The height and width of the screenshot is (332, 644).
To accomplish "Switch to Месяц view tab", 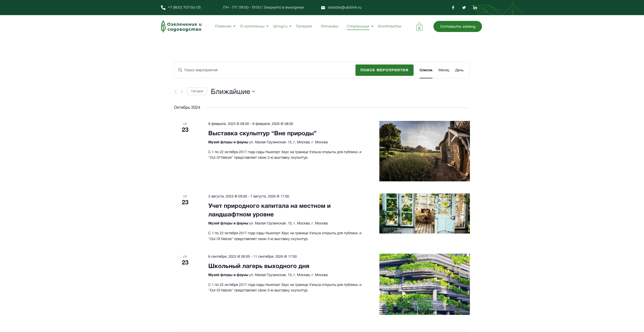I will [x=444, y=70].
